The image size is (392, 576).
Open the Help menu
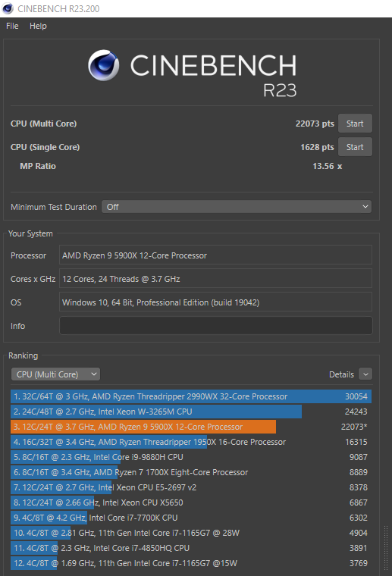(38, 26)
